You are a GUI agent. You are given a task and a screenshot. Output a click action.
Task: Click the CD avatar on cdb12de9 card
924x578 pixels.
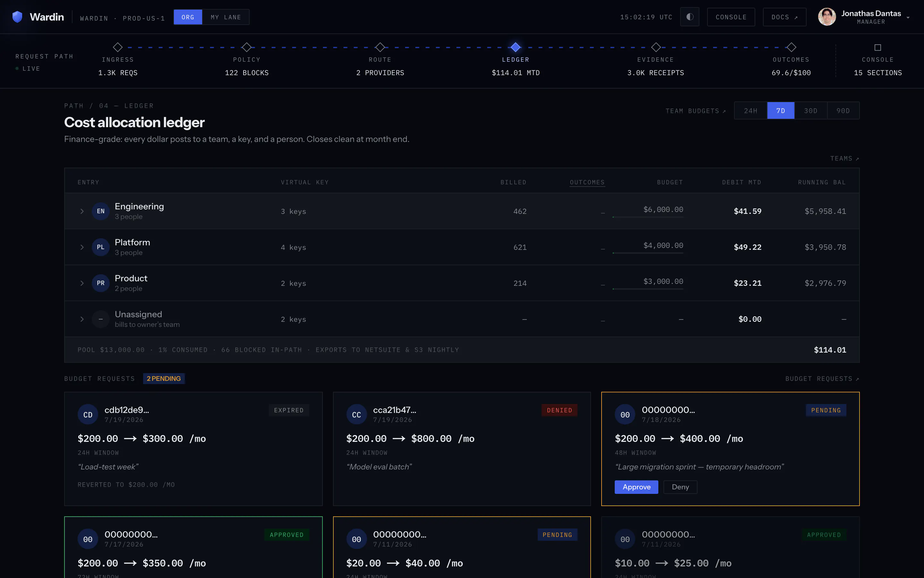tap(88, 414)
